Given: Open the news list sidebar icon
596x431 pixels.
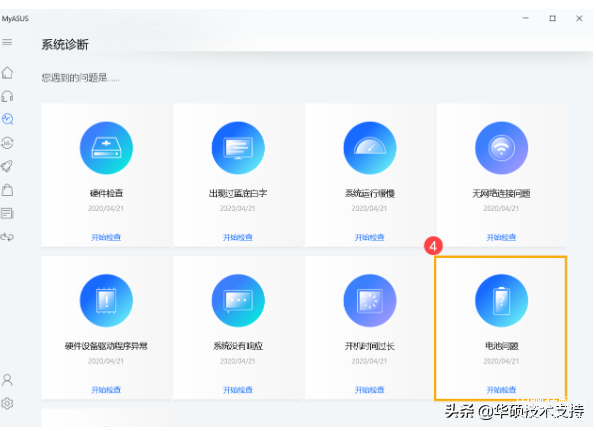Looking at the screenshot, I should click(7, 213).
